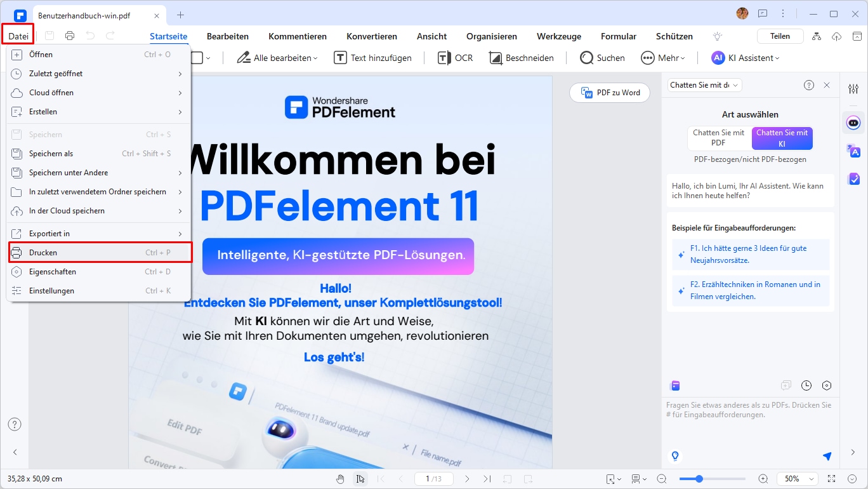
Task: Choose Speichern als menu entry
Action: 98,154
